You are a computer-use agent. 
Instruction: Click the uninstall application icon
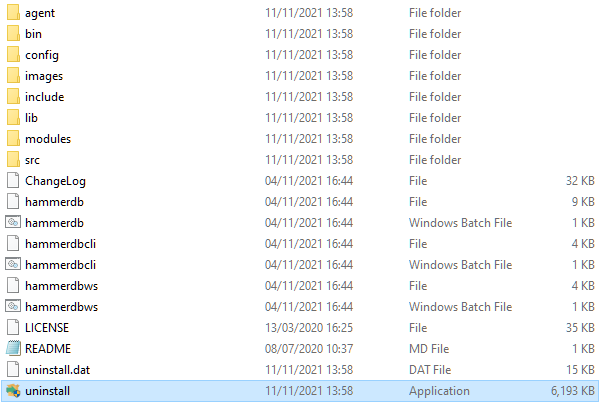coord(13,391)
